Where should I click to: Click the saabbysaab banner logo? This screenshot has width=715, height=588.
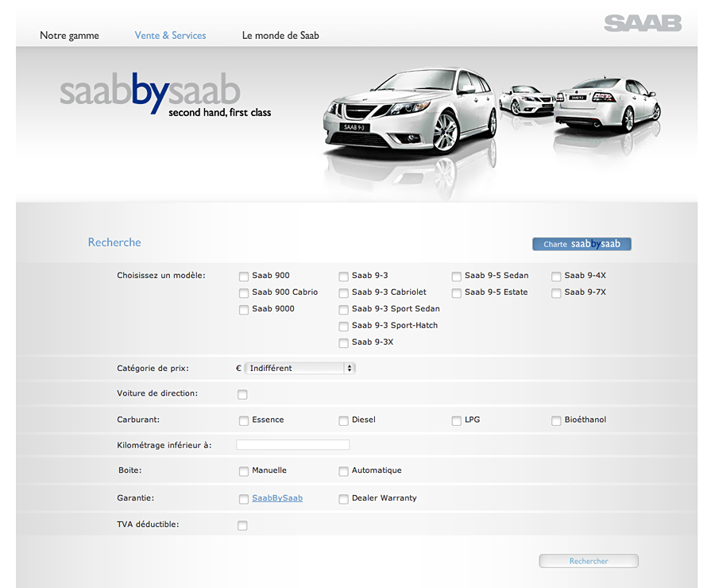(x=149, y=94)
